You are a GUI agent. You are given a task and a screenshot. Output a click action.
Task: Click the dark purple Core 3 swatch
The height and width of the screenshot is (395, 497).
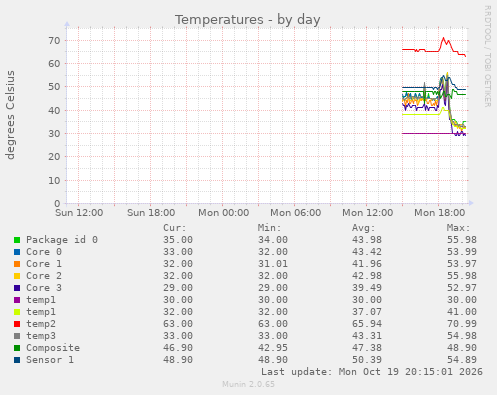[17, 288]
